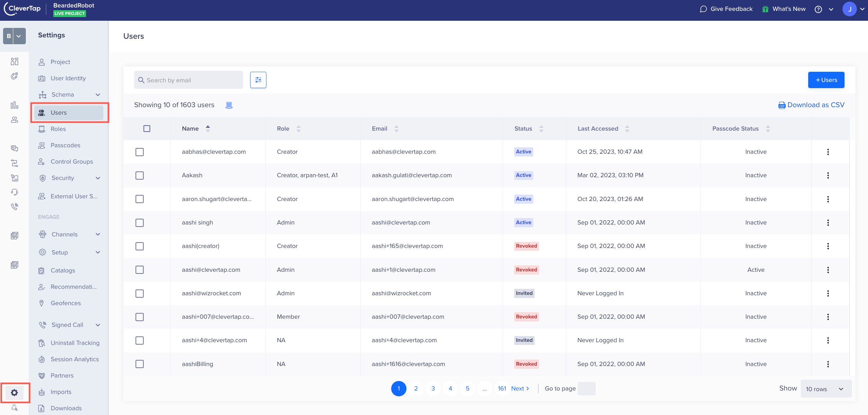Open the people segments icon in left rail
The width and height of the screenshot is (868, 415).
click(x=14, y=120)
